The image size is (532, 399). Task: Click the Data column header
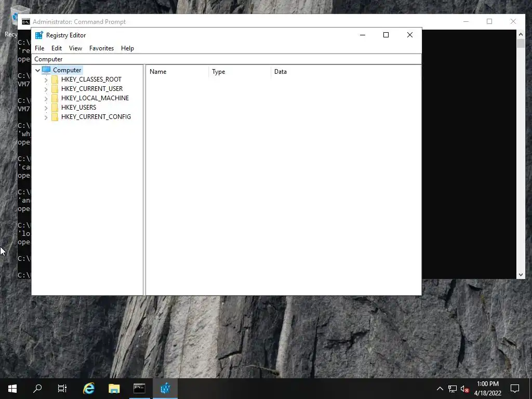pos(345,72)
